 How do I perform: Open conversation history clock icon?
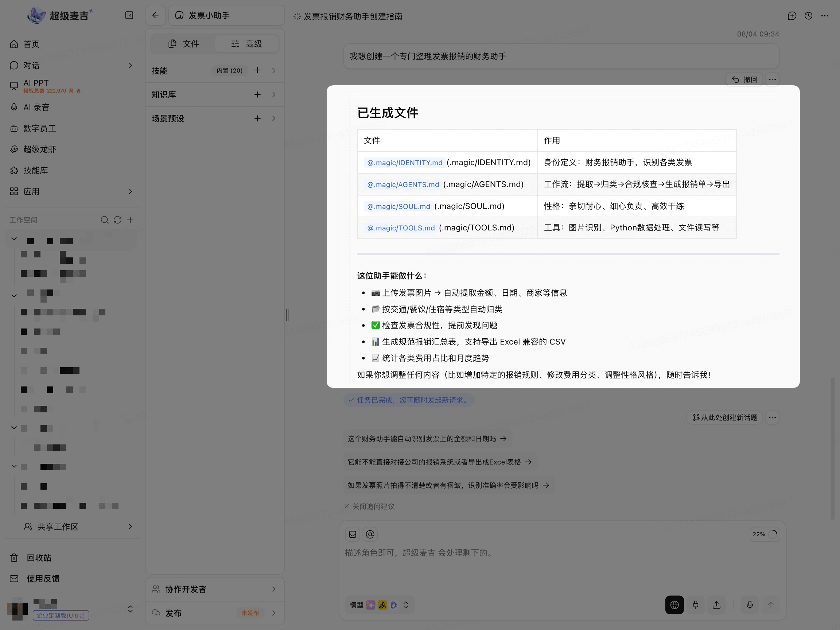click(809, 16)
